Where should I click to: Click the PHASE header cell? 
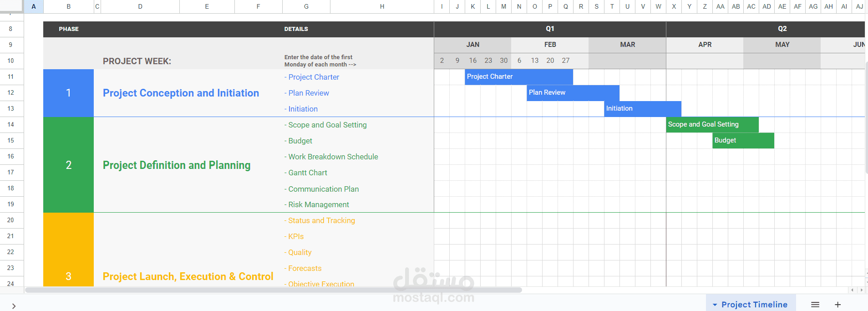[x=69, y=29]
